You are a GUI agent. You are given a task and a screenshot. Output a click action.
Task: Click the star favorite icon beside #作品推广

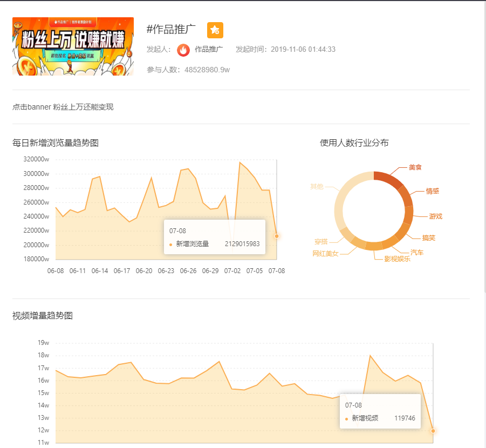pyautogui.click(x=215, y=31)
